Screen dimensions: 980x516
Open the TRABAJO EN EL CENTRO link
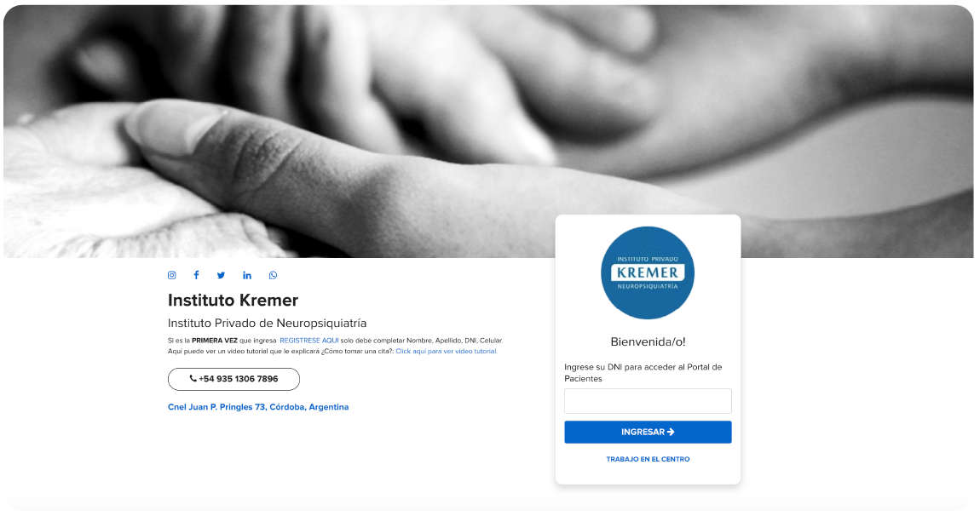649,459
